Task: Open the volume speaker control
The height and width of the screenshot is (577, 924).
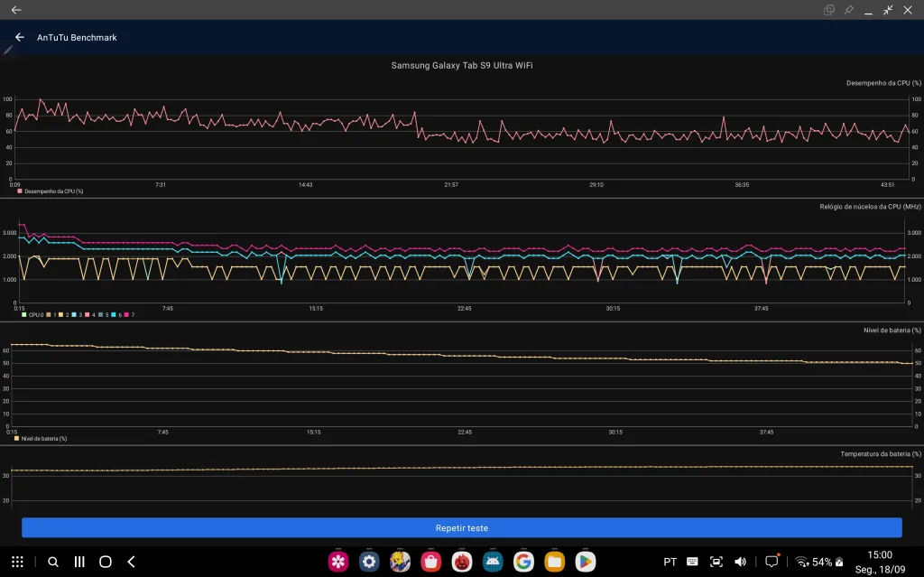Action: click(x=741, y=562)
